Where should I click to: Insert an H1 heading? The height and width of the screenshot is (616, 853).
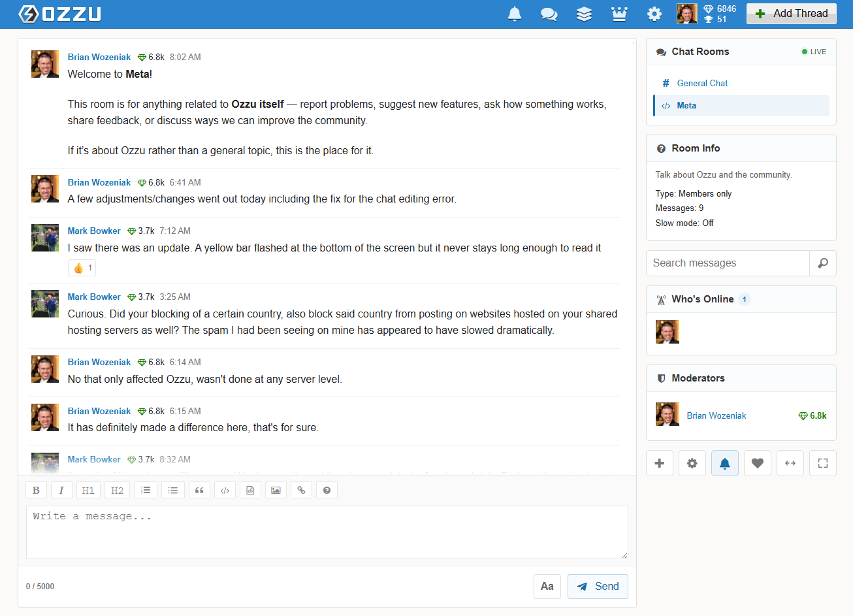click(x=88, y=490)
